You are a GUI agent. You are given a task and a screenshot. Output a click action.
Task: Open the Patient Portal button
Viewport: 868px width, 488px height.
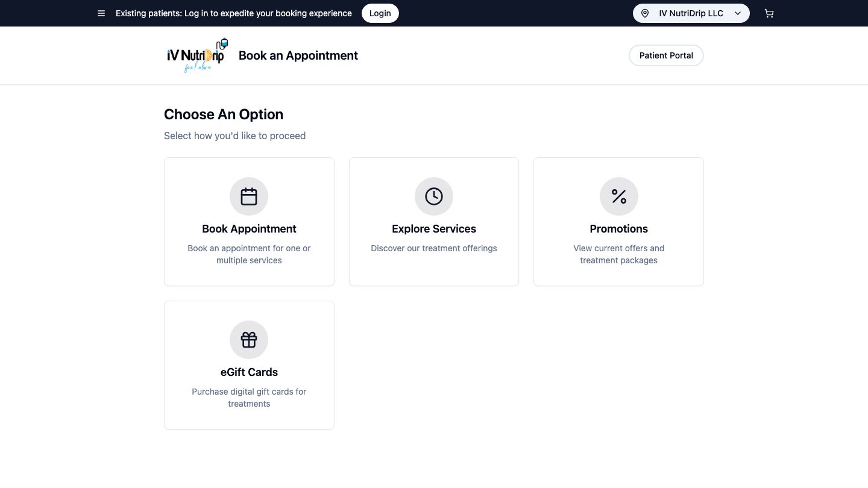pyautogui.click(x=666, y=55)
